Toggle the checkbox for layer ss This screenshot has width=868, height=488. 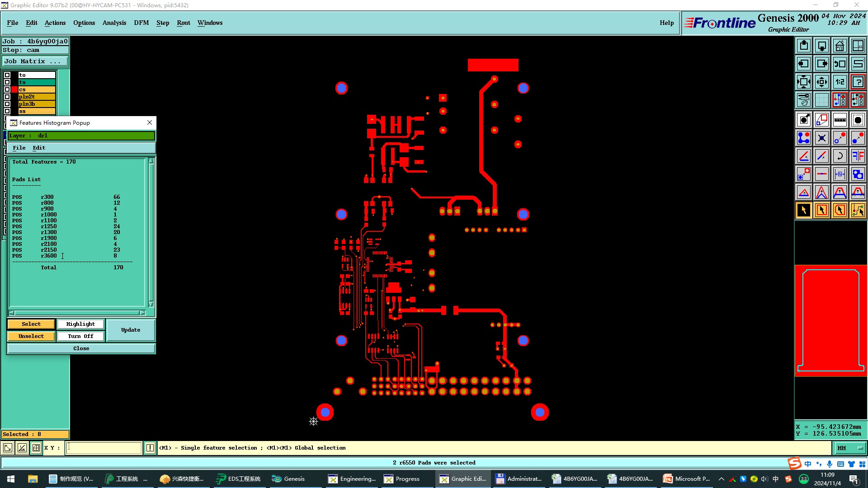[x=7, y=111]
